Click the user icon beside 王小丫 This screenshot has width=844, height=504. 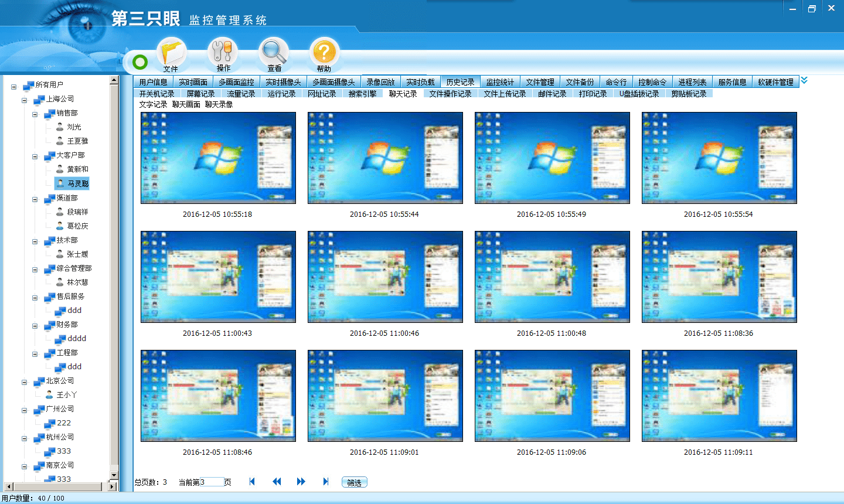click(x=49, y=394)
